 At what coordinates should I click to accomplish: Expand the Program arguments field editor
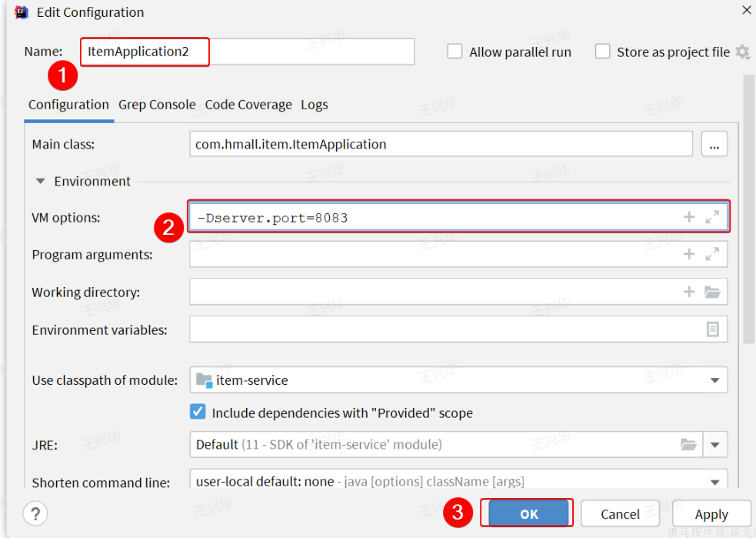712,255
